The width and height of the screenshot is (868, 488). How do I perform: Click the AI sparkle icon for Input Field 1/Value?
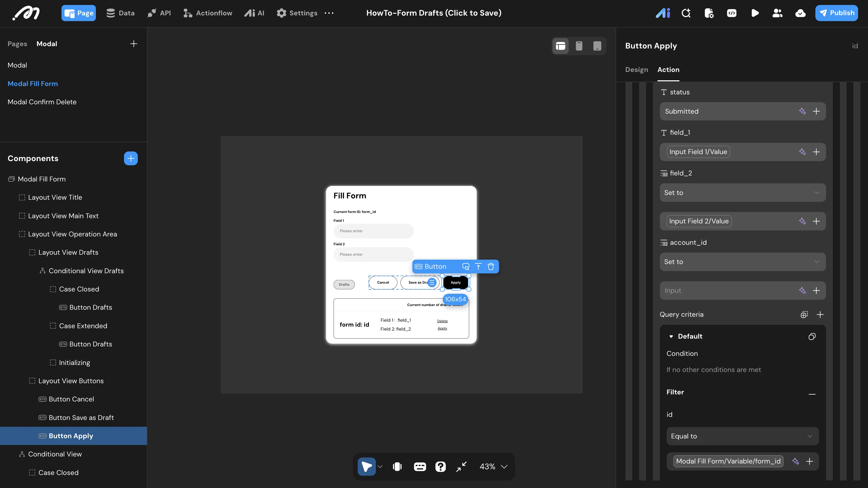coord(802,152)
